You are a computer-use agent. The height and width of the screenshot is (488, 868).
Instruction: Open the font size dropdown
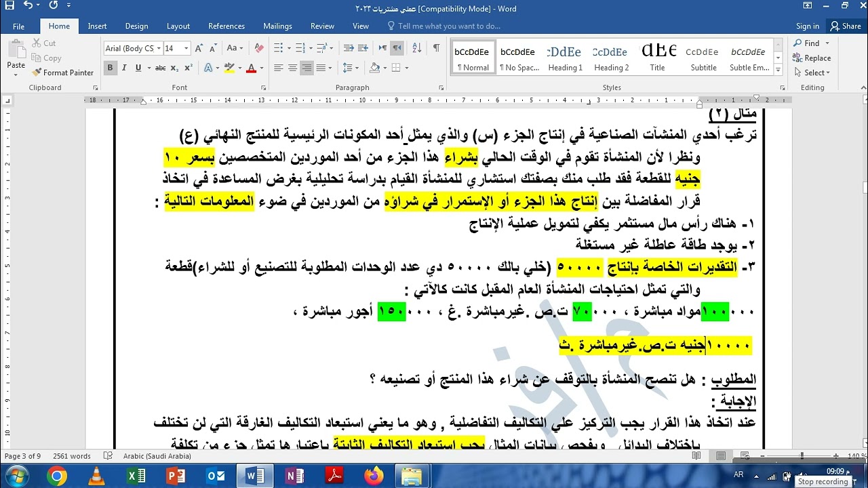coord(186,48)
